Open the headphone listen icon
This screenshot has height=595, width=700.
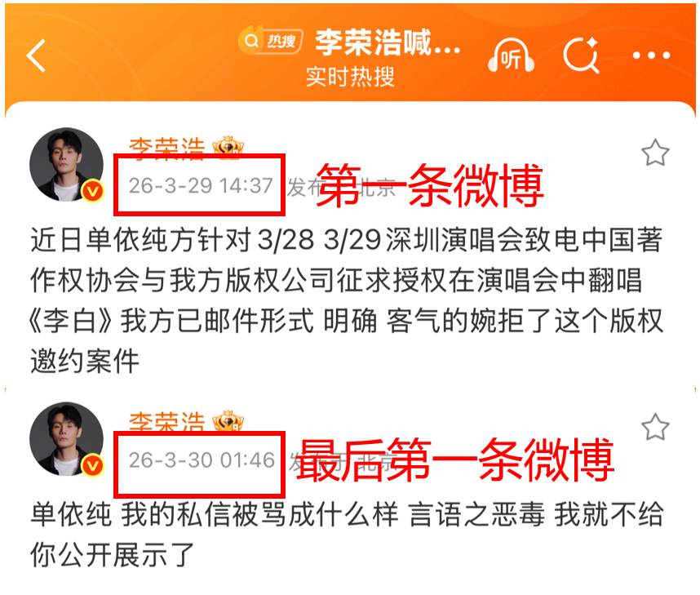512,56
